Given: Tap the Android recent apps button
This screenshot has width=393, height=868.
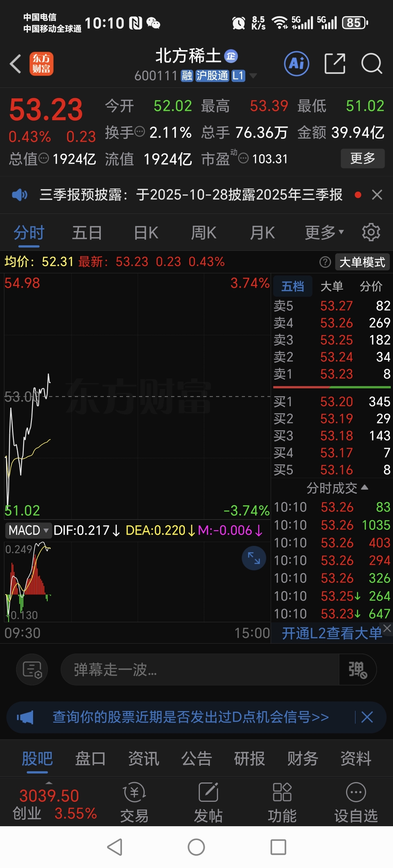Looking at the screenshot, I should [x=278, y=847].
